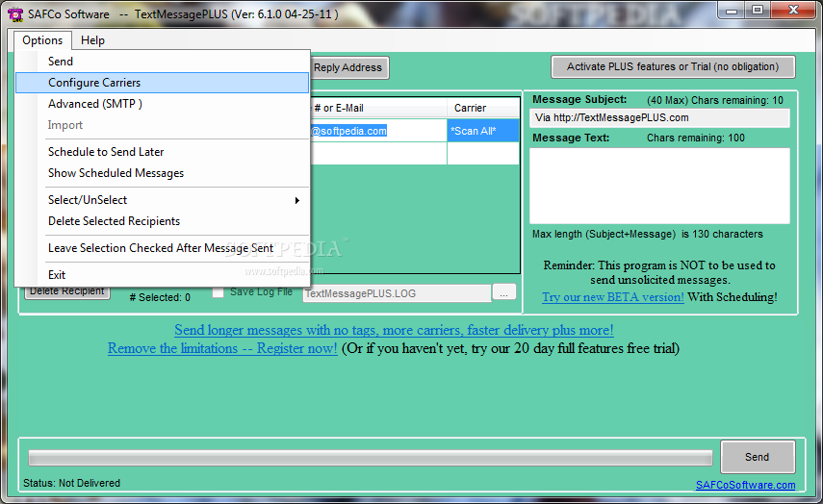
Task: Visit the SAFCoSoftware.com link
Action: tap(745, 485)
